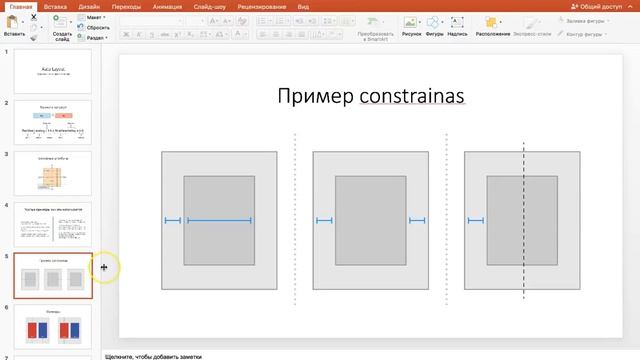Click the dashed vertical line in right square
Image resolution: width=640 pixels, height=360 pixels.
[524, 220]
